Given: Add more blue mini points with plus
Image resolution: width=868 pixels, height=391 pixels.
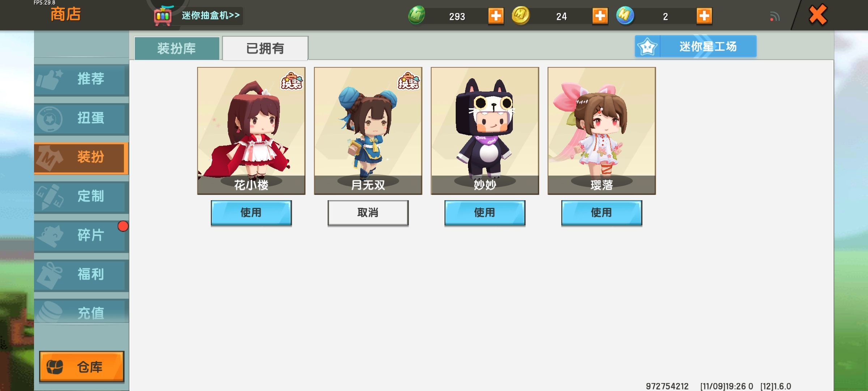Looking at the screenshot, I should coord(704,16).
